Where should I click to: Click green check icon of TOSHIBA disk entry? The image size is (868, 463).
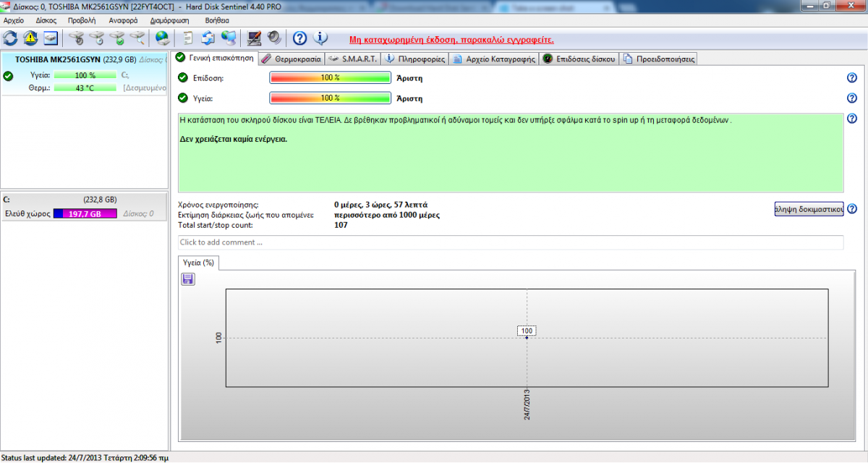point(8,75)
